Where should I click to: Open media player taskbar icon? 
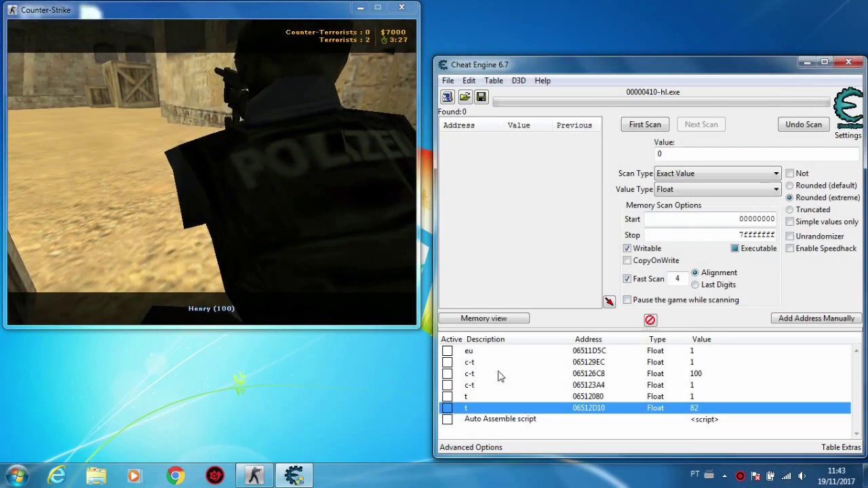134,476
